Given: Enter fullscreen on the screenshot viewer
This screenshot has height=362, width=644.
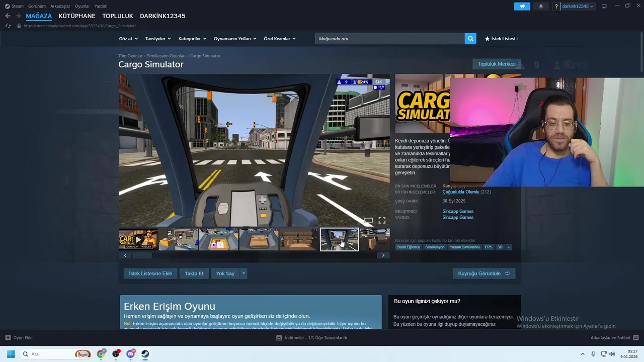Looking at the screenshot, I should point(382,220).
